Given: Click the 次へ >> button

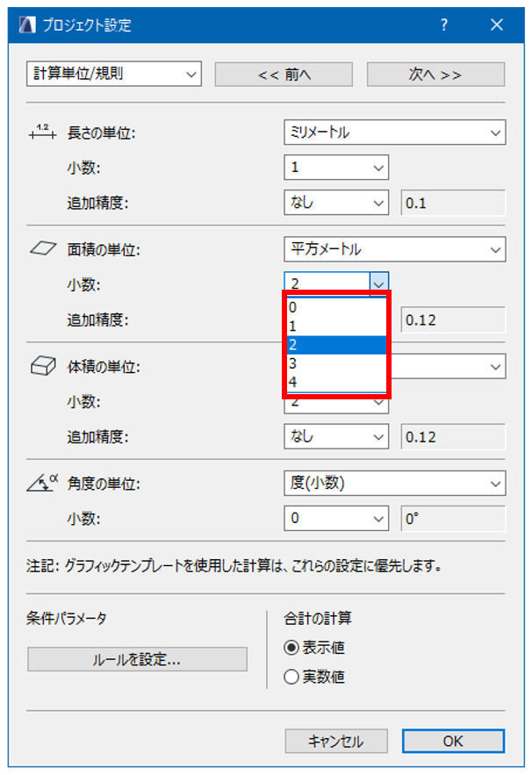Looking at the screenshot, I should [x=435, y=75].
